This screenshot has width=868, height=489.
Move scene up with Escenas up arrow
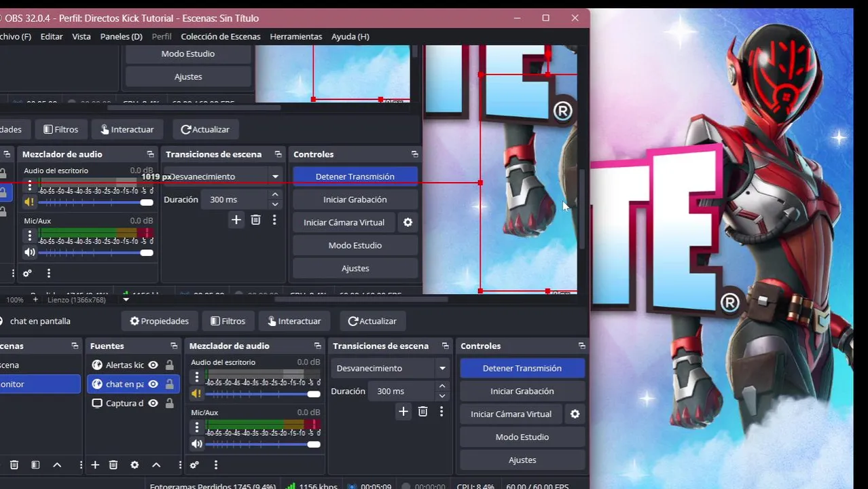coord(57,465)
